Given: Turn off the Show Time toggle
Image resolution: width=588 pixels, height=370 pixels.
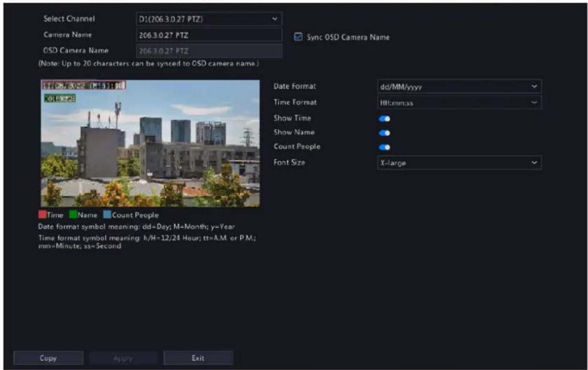Looking at the screenshot, I should click(384, 119).
